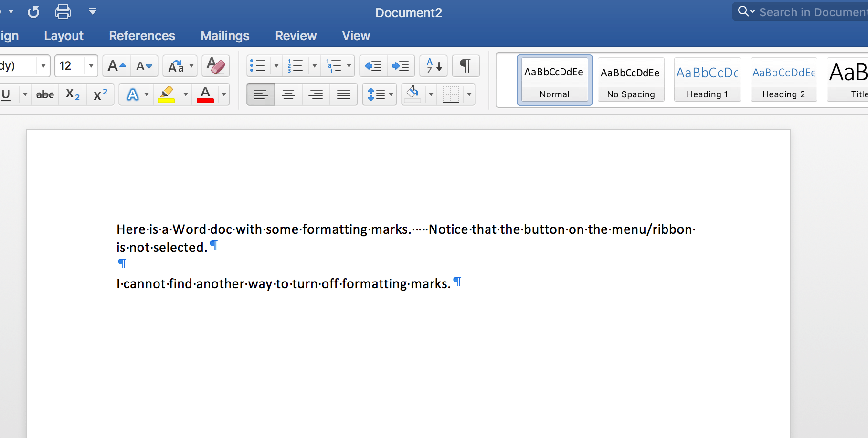Center align the paragraph text
The image size is (868, 438).
pos(288,94)
